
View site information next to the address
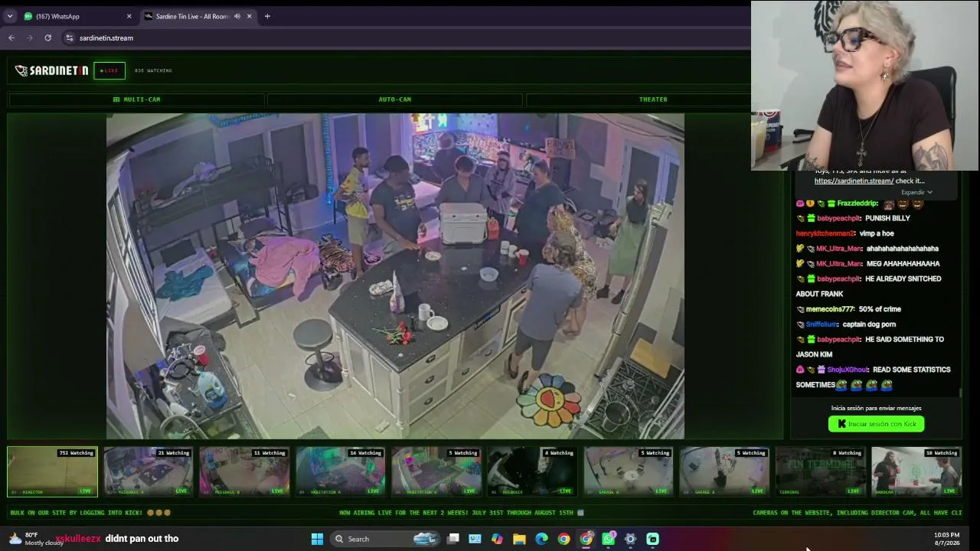point(69,37)
